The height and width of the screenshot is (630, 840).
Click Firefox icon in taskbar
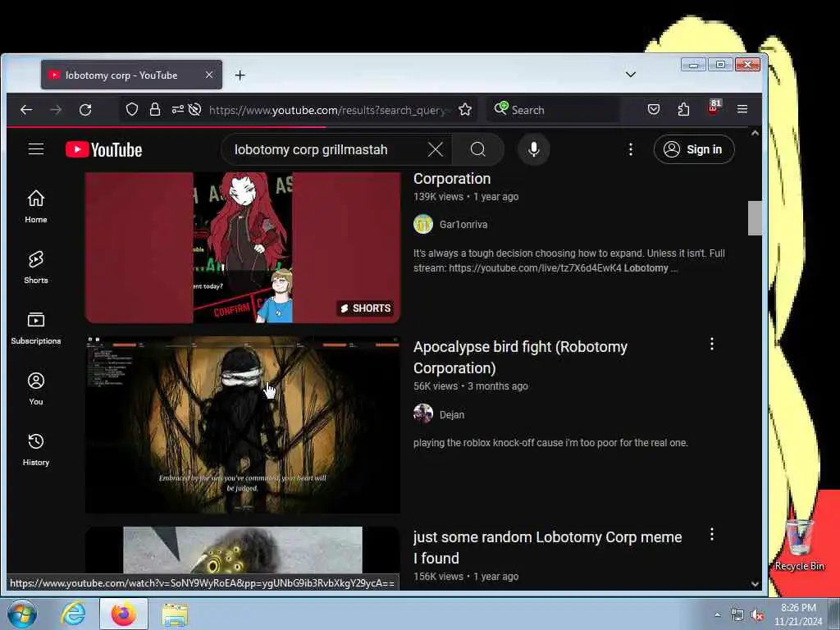123,614
